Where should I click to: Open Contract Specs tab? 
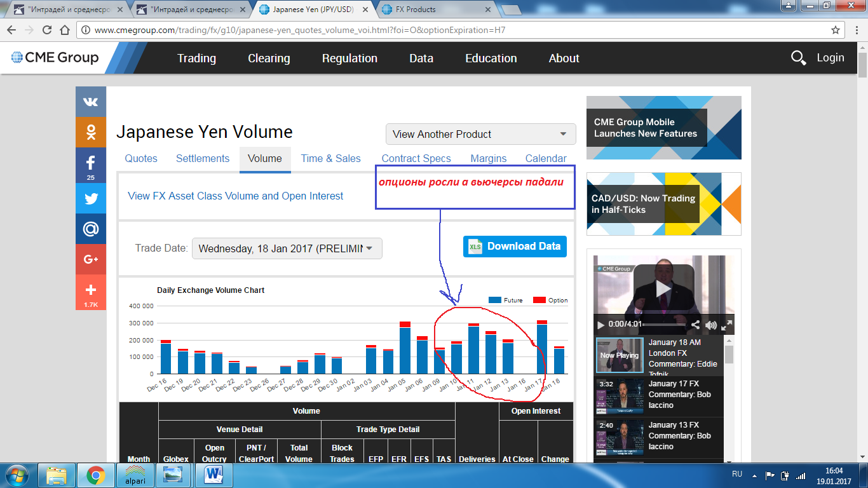416,159
